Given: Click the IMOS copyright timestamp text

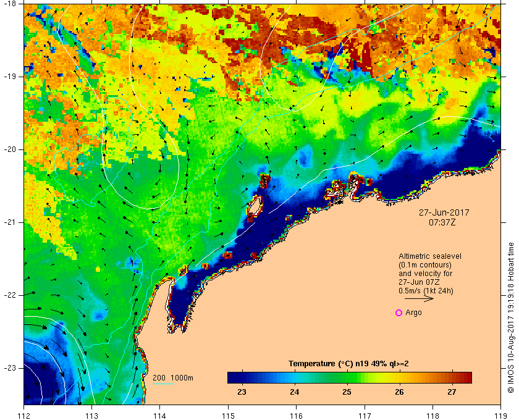Looking at the screenshot, I should coord(511,317).
